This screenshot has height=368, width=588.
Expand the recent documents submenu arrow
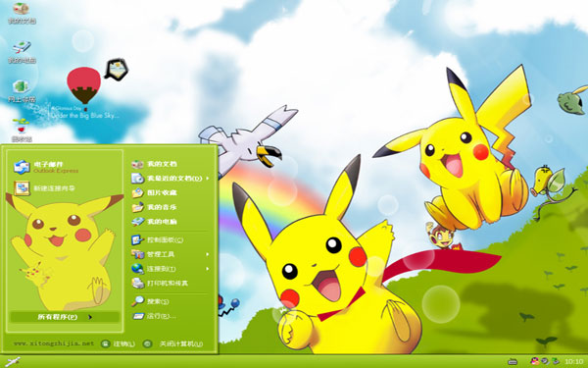click(208, 179)
